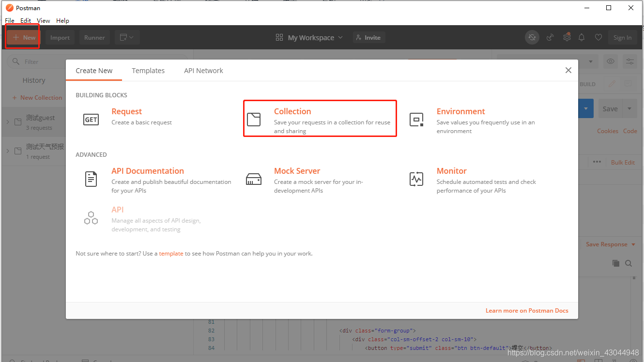Click the API hexagons icon
Viewport: 644px width, 362px height.
91,218
